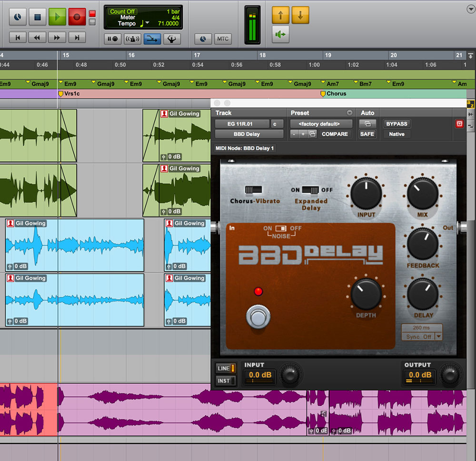This screenshot has height=461, width=476.
Task: Arm recording with the red Record button
Action: point(77,17)
